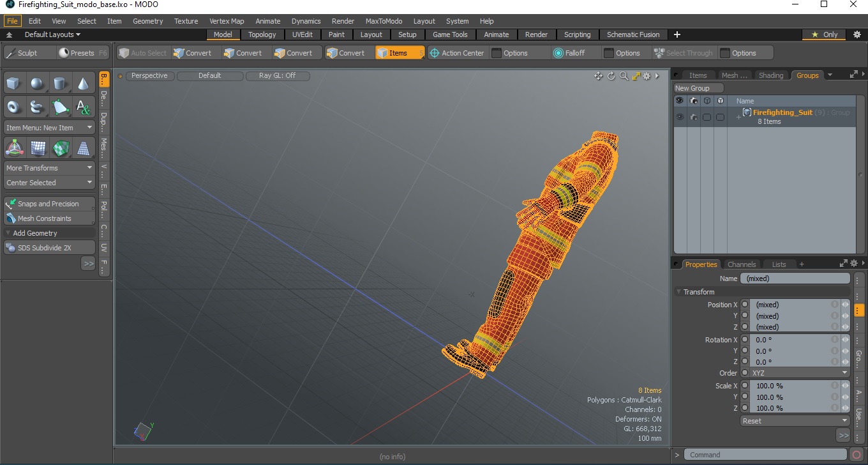Click the Perspective viewport view button
Image resolution: width=868 pixels, height=465 pixels.
pyautogui.click(x=150, y=75)
